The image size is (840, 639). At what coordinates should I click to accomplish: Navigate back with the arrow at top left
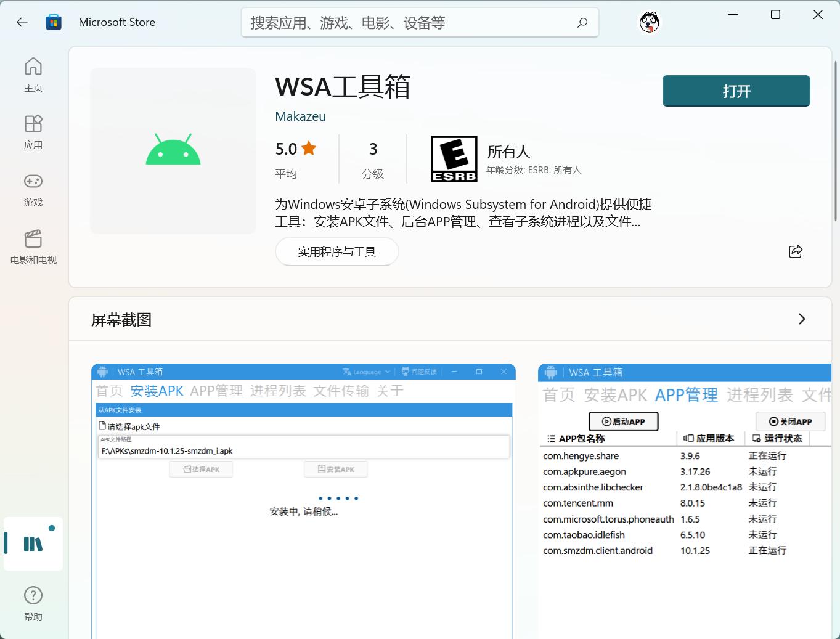22,22
